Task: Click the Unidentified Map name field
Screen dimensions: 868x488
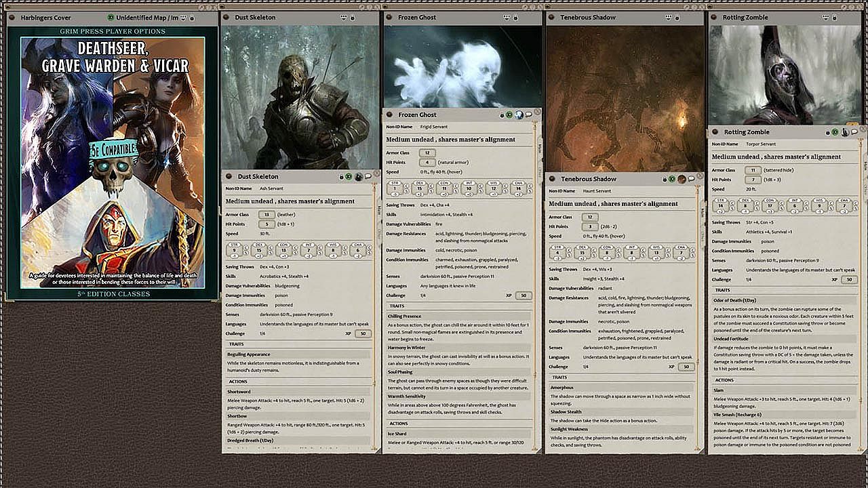Action: [148, 18]
